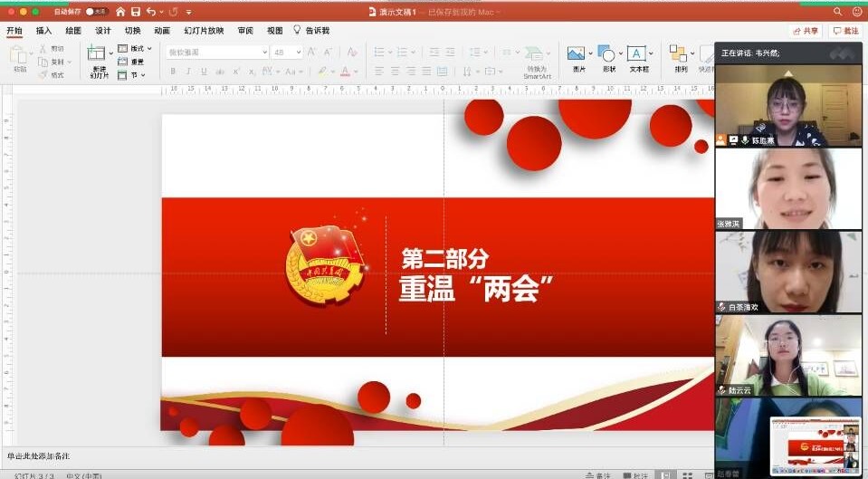Viewport: 868px width, 479px height.
Task: Toggle the AutoSave (自动保存) switch
Action: click(96, 12)
